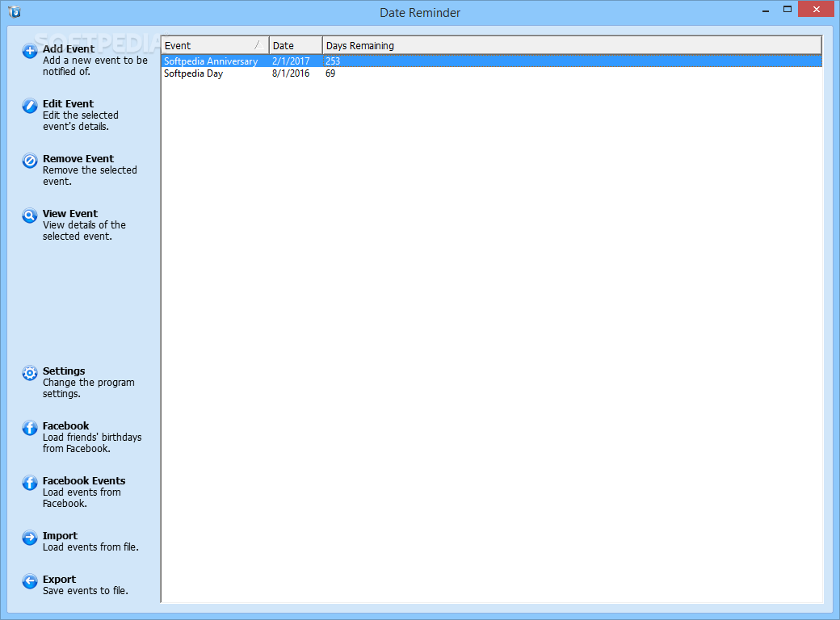Click the Facebook Events icon

[x=29, y=483]
